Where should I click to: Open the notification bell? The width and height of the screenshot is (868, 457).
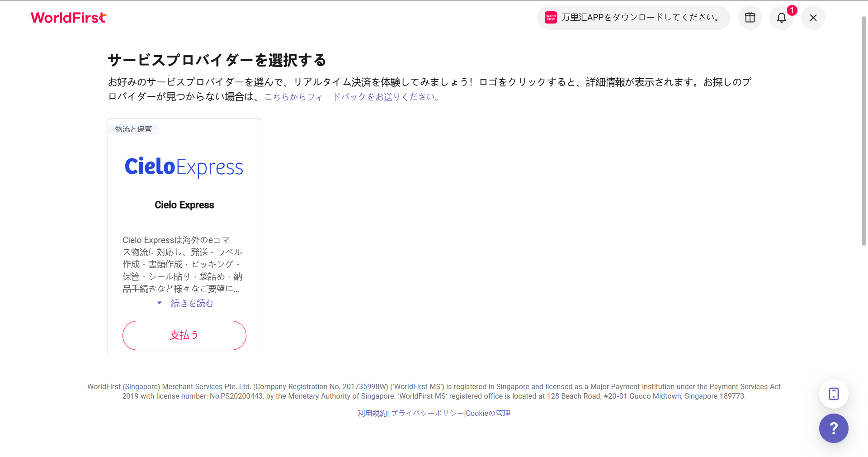click(x=782, y=18)
